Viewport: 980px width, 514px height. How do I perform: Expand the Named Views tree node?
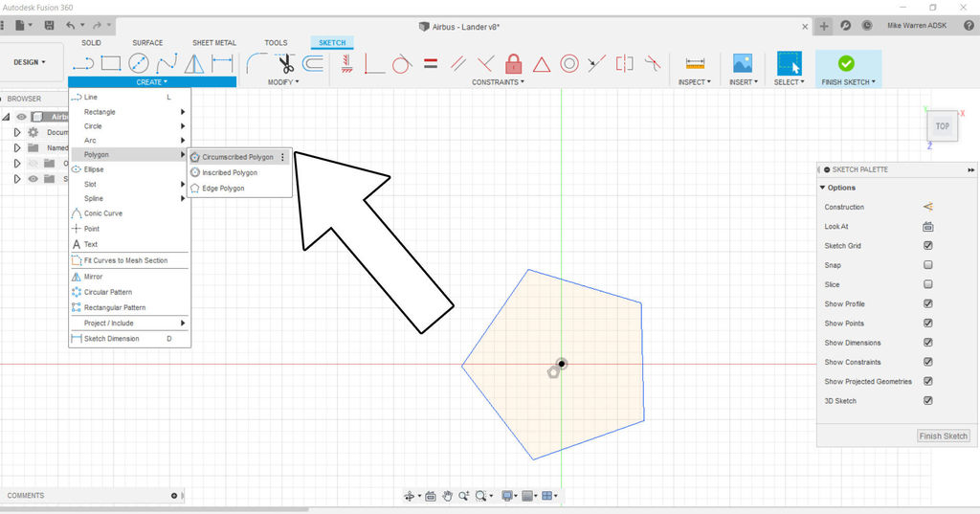pos(17,148)
